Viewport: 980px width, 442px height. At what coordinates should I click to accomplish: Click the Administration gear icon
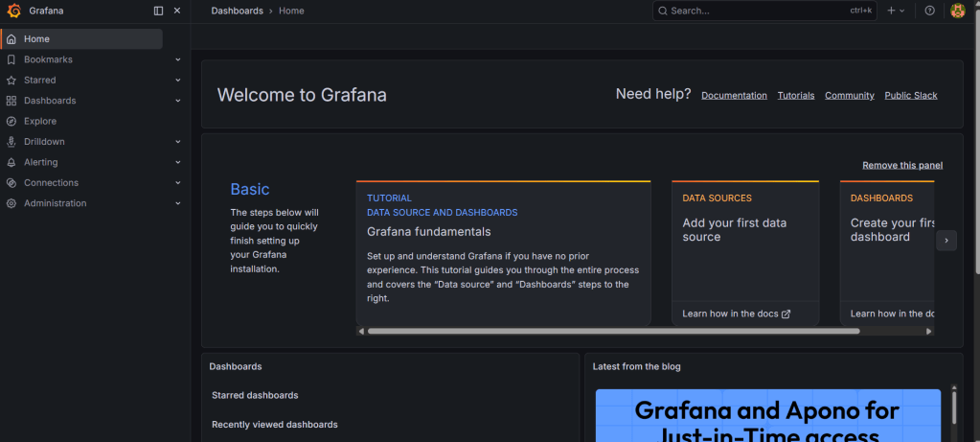click(x=11, y=203)
